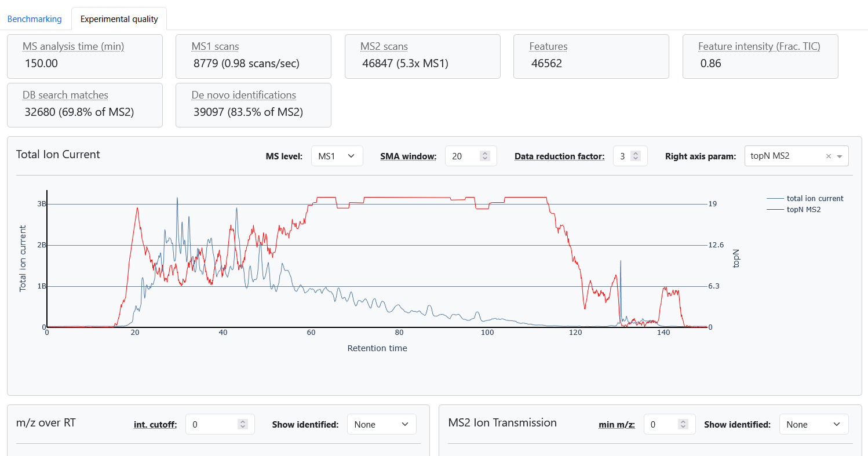
Task: Clear the topN MS2 right axis selection
Action: point(828,156)
